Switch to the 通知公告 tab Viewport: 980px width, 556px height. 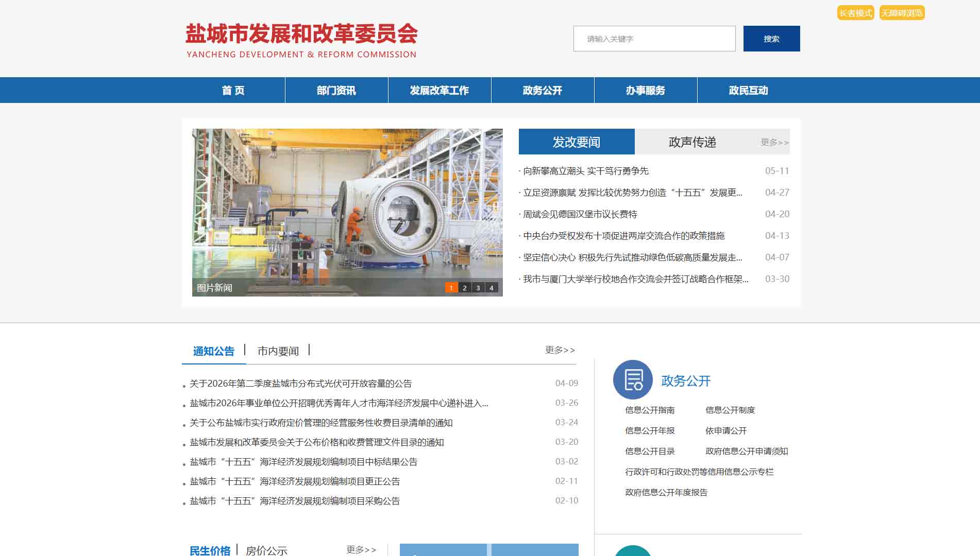[x=213, y=351]
